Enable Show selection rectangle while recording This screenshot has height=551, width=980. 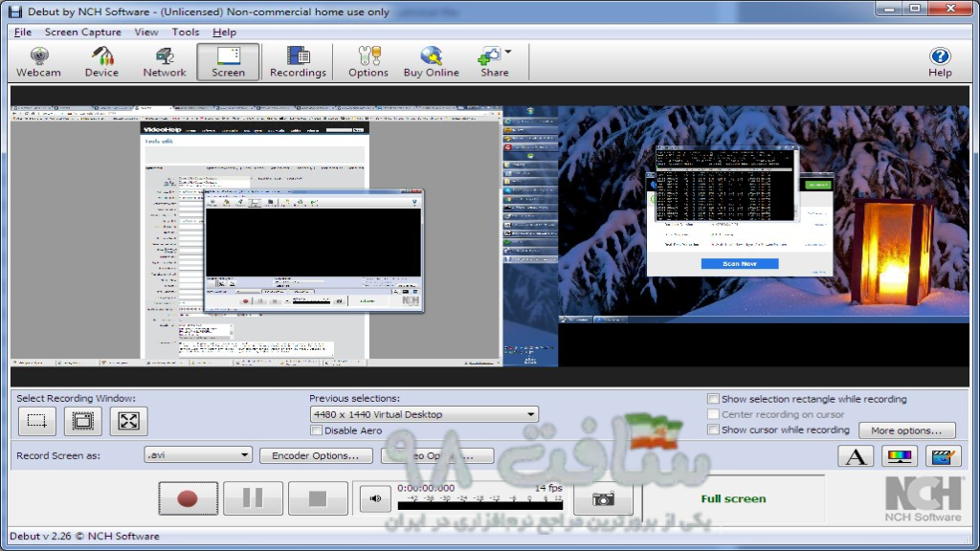point(713,399)
